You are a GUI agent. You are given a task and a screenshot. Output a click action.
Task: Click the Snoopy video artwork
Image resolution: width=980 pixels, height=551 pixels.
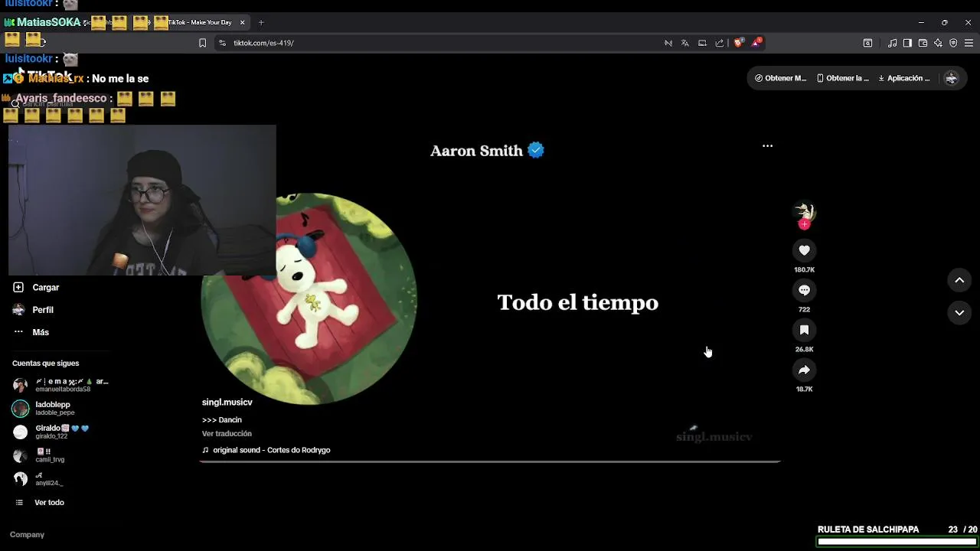pyautogui.click(x=309, y=298)
